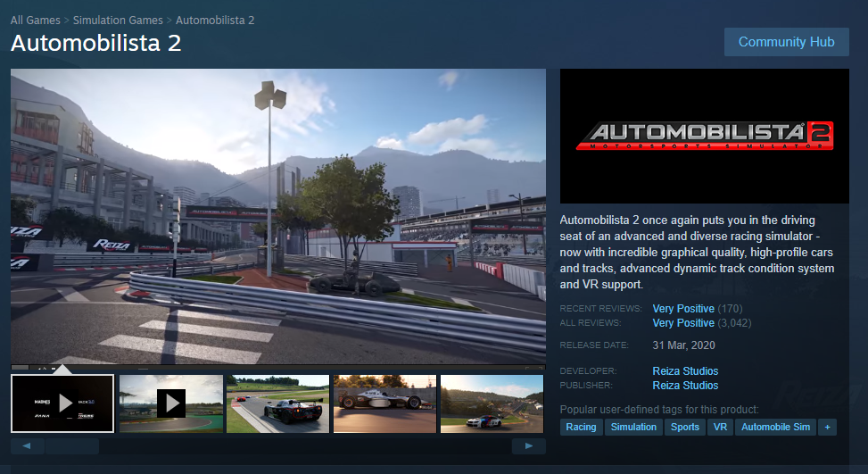Click the Automobilista 2 breadcrumb link
Screen dimensions: 868x474
click(x=215, y=20)
